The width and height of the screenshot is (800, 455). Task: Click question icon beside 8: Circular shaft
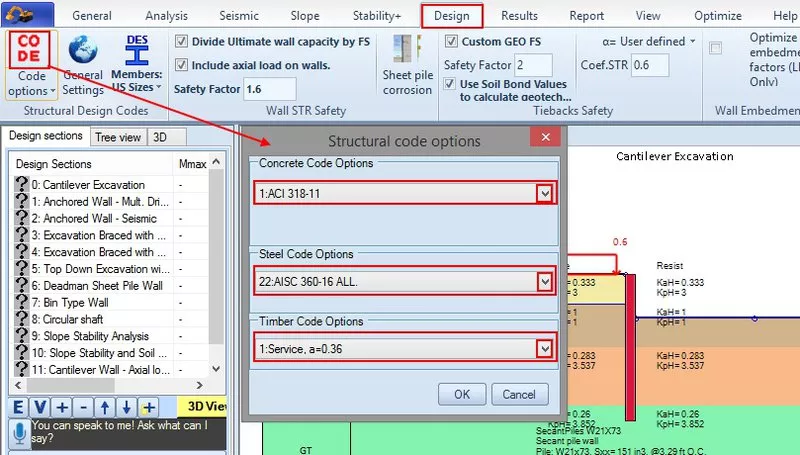point(21,319)
